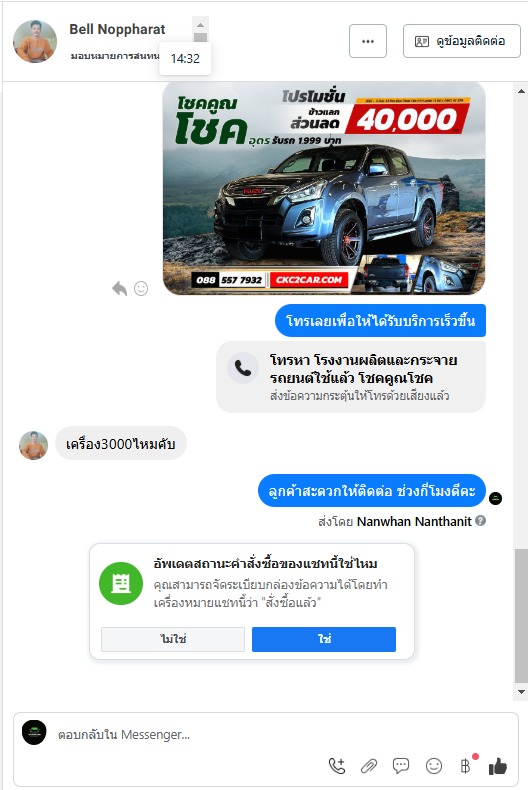
Task: Send a thumbs-up like
Action: tap(498, 766)
